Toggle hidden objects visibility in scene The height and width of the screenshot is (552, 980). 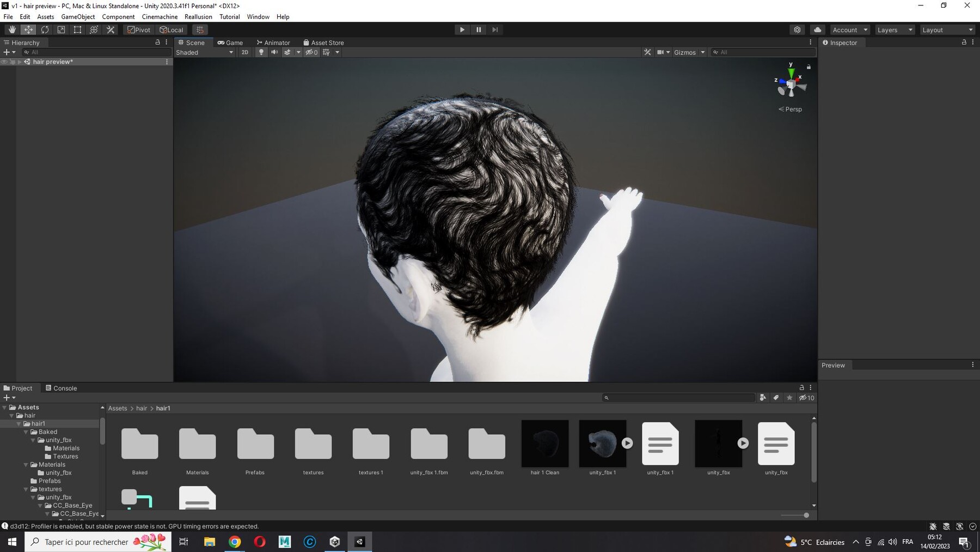[x=311, y=52]
